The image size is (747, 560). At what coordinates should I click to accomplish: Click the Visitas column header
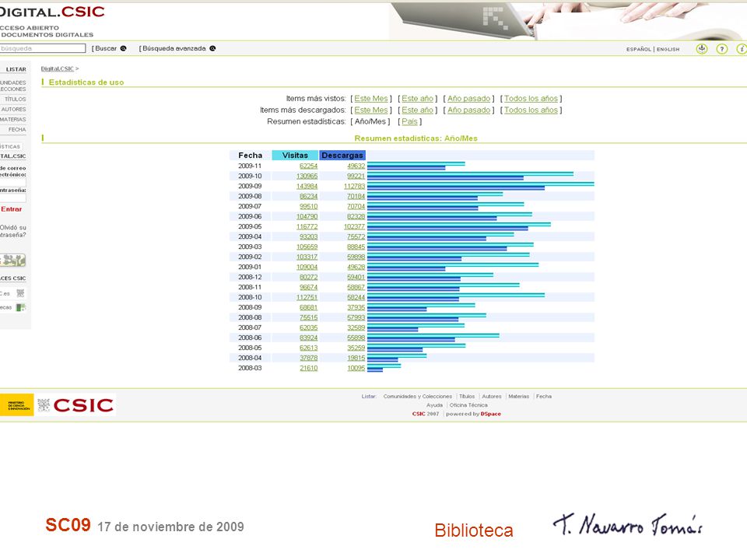coord(295,156)
